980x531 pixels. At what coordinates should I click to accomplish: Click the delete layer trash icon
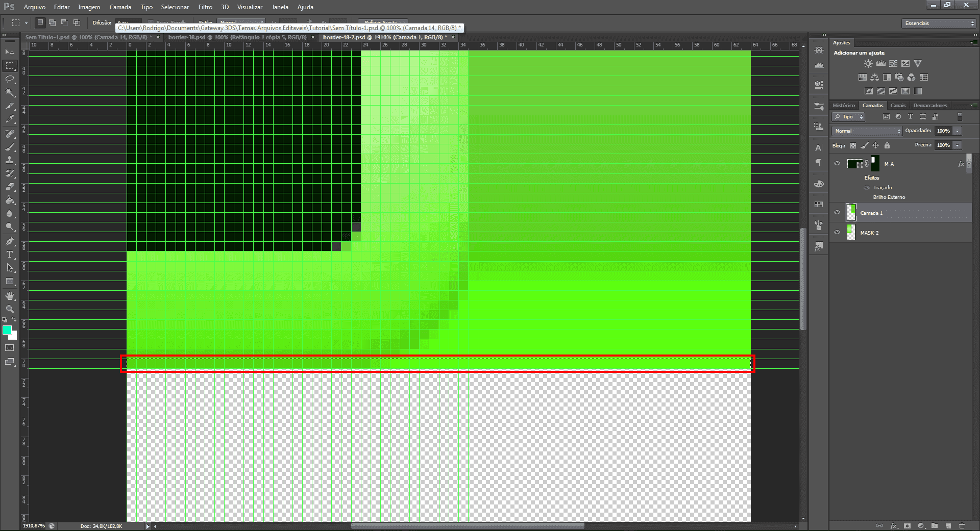click(962, 525)
